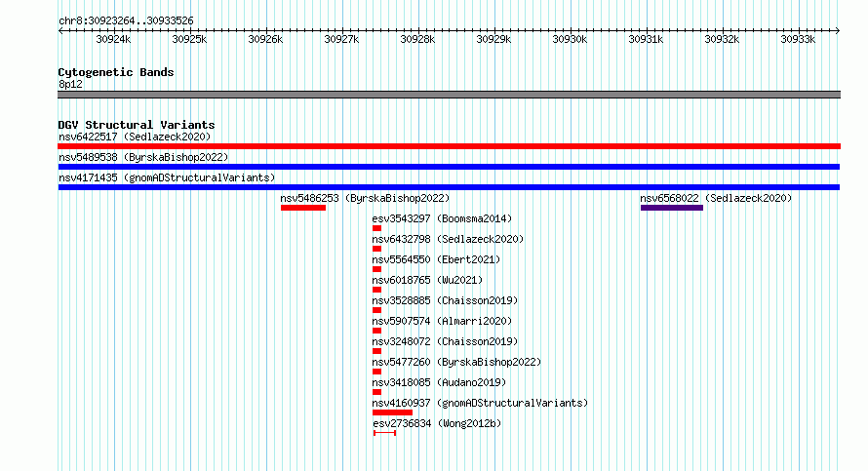This screenshot has height=471, width=868.
Task: Click the nsv6422517 (Sedlazeck2020) variant label
Action: tap(135, 137)
